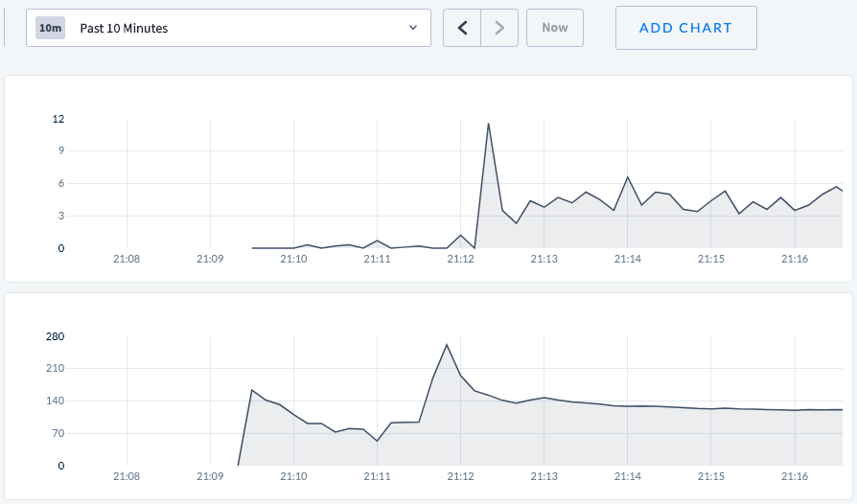Open the Past 10 Minutes time range dropdown
857x504 pixels.
pos(228,28)
